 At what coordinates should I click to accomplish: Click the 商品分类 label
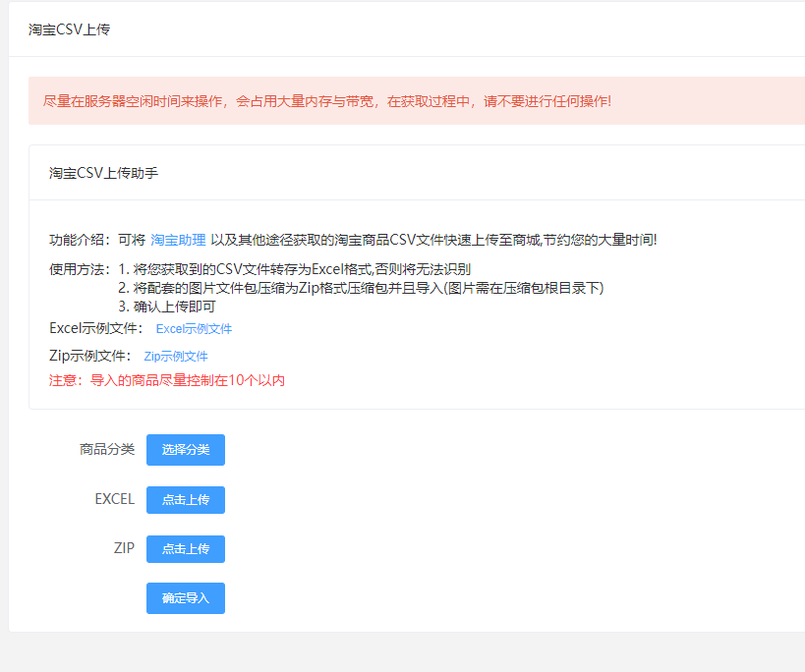pyautogui.click(x=107, y=449)
